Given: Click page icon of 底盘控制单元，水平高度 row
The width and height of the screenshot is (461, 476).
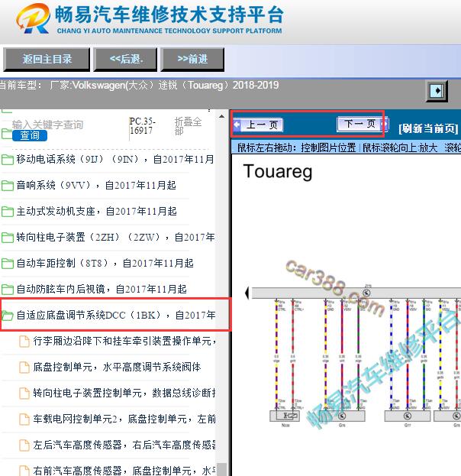Looking at the screenshot, I should [24, 368].
